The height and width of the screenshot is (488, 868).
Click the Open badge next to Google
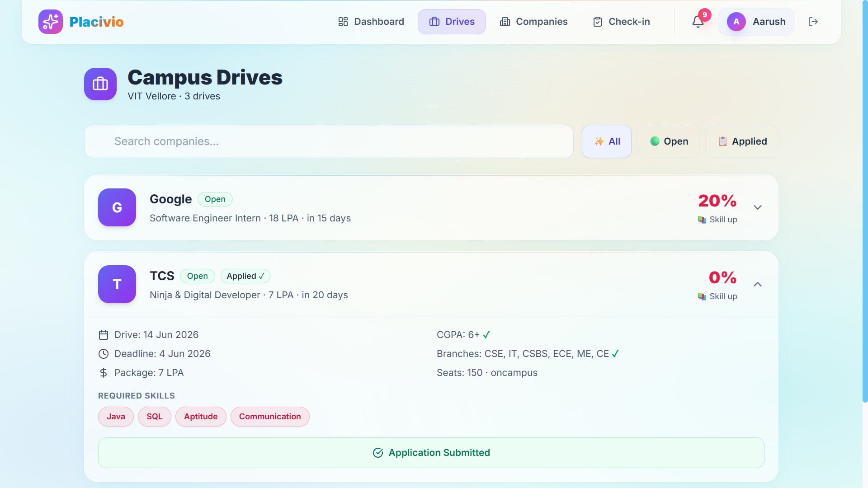[215, 199]
